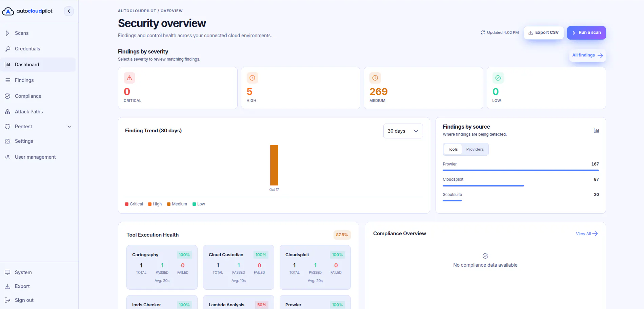Expand the Pentest submenu chevron
This screenshot has width=644, height=309.
(x=69, y=127)
